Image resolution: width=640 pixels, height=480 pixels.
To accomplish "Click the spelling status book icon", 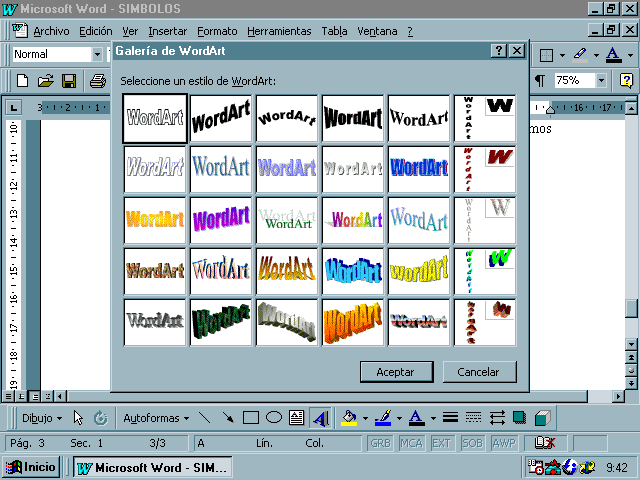I will click(545, 442).
